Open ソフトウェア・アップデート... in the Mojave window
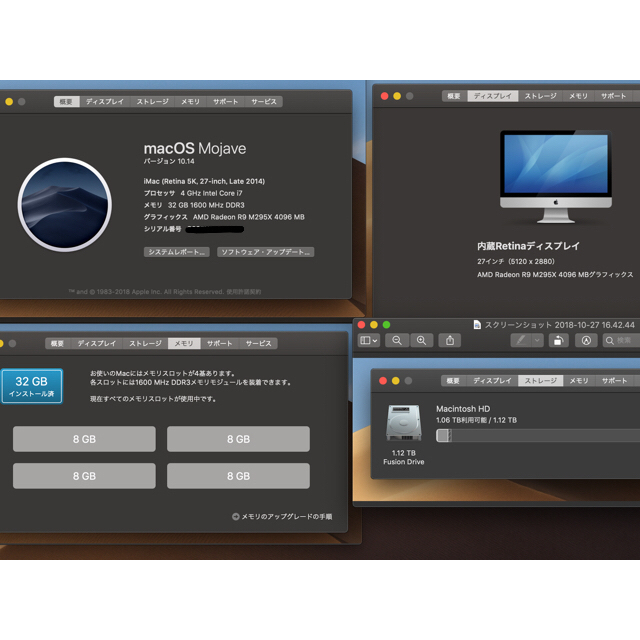This screenshot has height=640, width=640. 266,252
